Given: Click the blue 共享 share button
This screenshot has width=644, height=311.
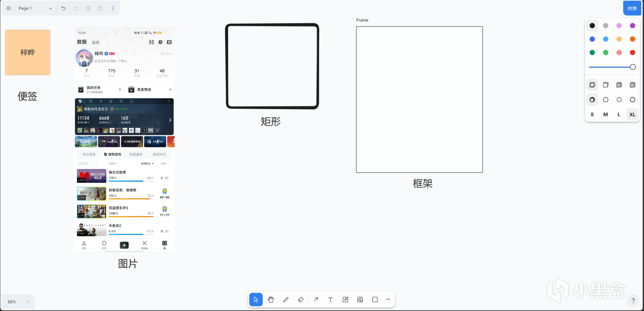Looking at the screenshot, I should [632, 8].
